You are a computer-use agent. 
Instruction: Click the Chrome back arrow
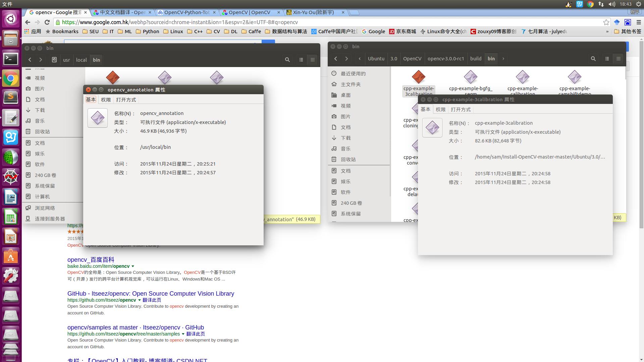pyautogui.click(x=28, y=22)
